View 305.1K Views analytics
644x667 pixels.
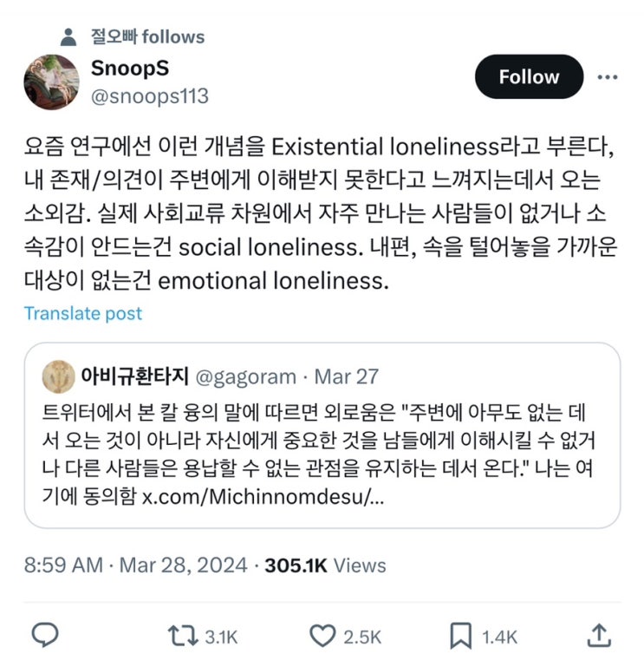[325, 566]
